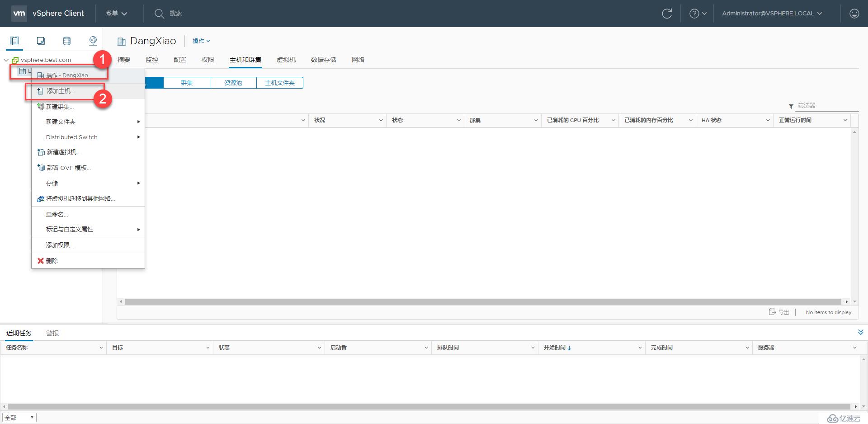Screen dimensions: 868x424
Task: Click the search magnifier icon
Action: (159, 14)
